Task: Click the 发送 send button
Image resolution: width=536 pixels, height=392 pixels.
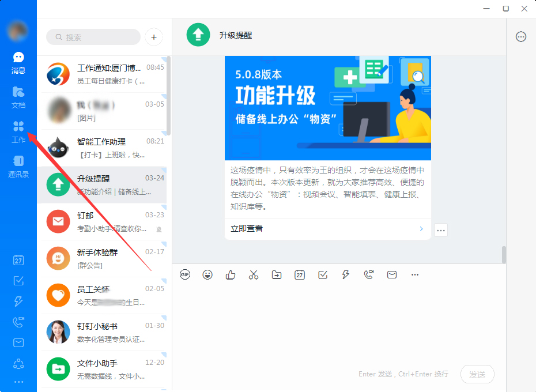Action: click(477, 374)
